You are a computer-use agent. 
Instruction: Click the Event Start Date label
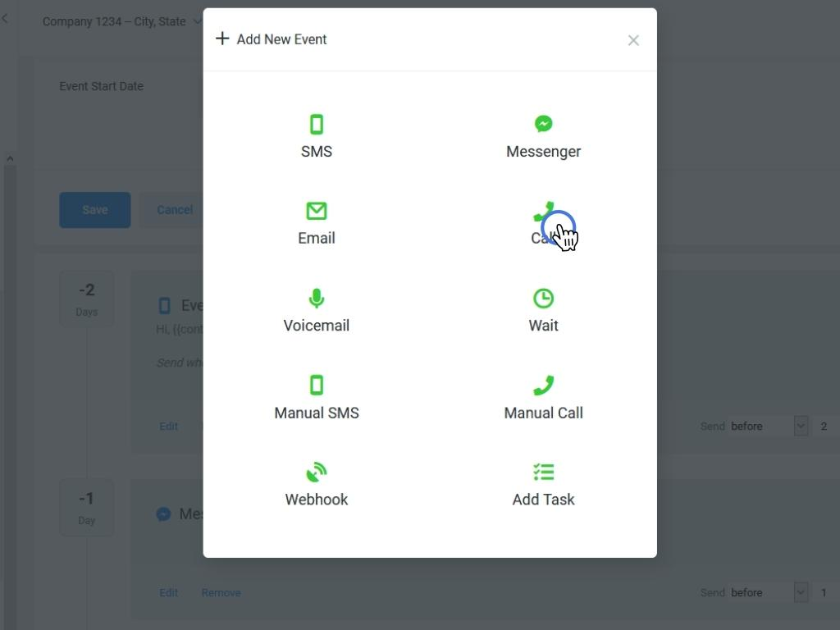[x=101, y=86]
